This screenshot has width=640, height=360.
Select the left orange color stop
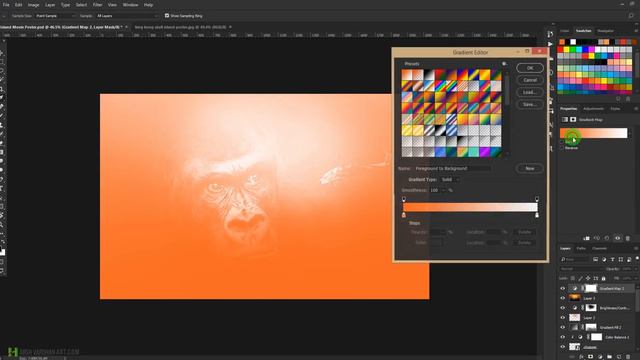click(404, 215)
